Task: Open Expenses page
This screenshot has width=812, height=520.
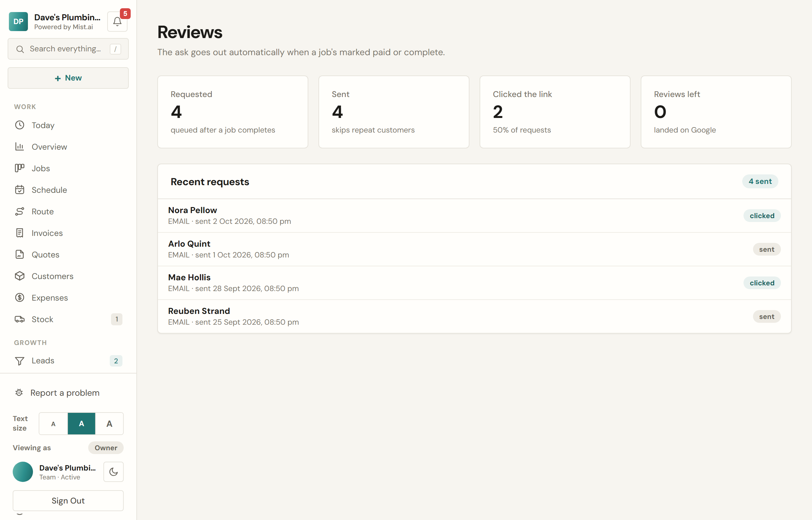Action: (x=68, y=297)
